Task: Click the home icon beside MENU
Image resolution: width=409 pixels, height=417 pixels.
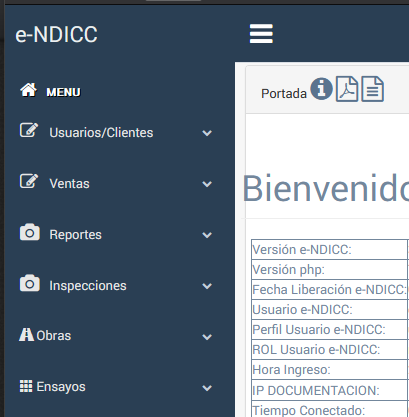Action: 28,90
